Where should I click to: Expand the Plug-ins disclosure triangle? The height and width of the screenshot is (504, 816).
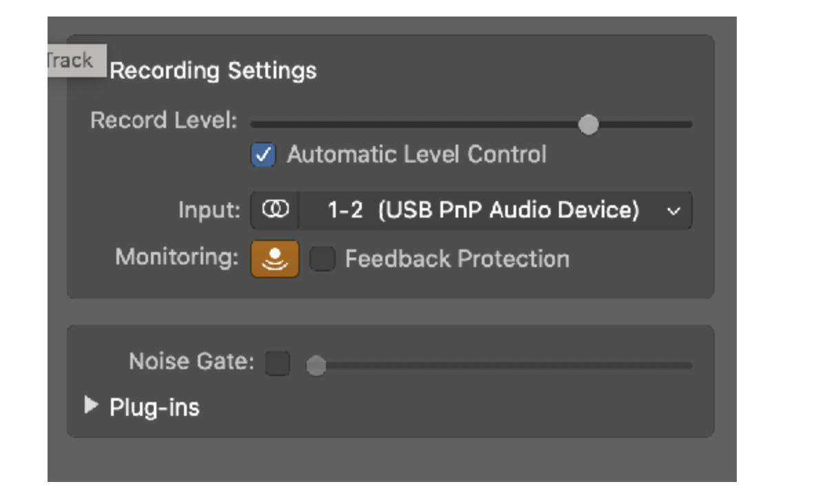91,406
